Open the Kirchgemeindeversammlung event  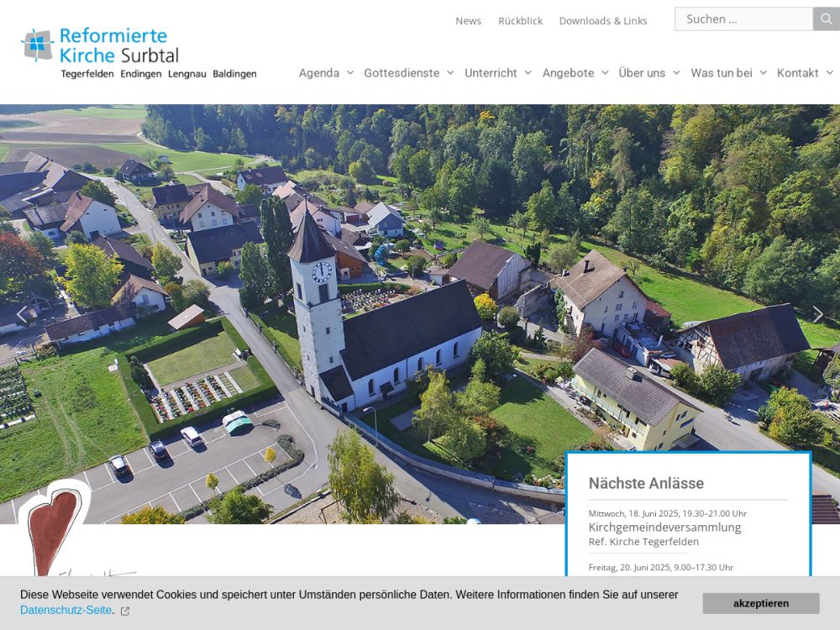[x=664, y=527]
